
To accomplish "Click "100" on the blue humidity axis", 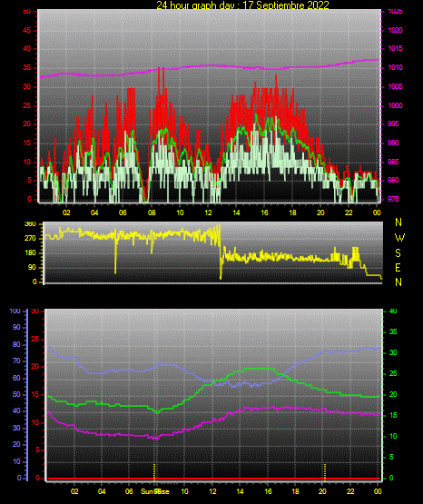I will [15, 311].
